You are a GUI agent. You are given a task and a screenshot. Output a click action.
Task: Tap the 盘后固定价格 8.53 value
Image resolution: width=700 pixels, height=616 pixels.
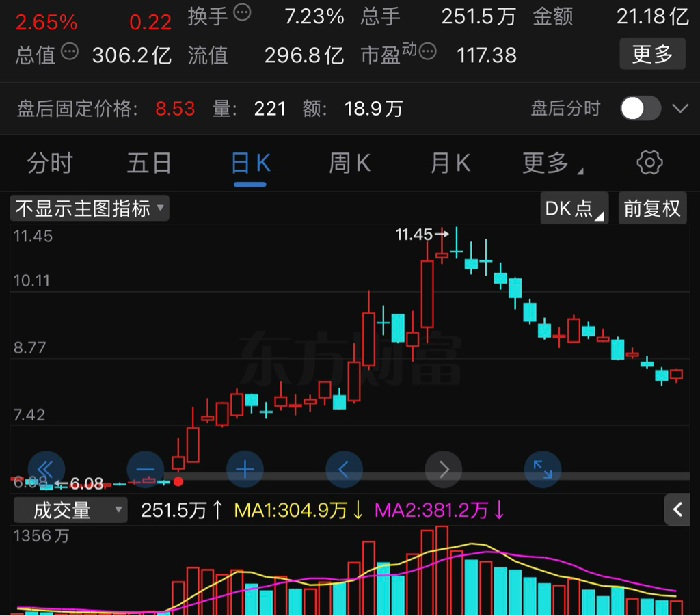tap(175, 109)
